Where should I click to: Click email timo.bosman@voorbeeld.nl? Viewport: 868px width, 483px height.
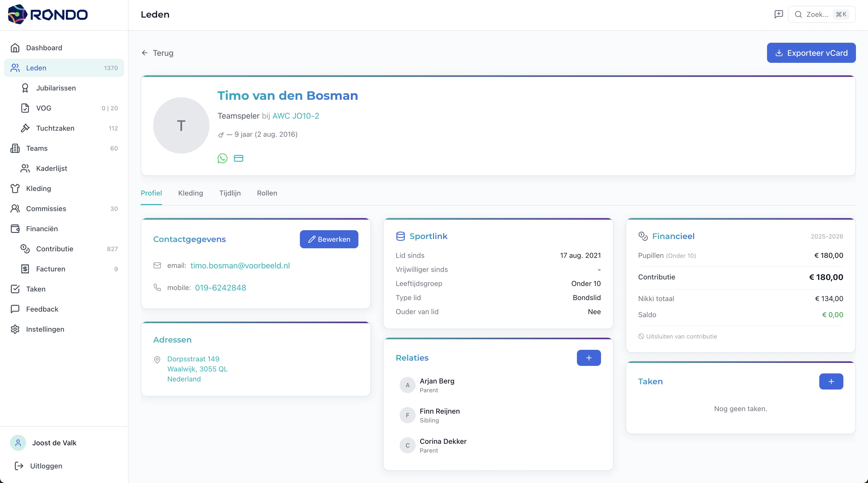click(x=240, y=266)
